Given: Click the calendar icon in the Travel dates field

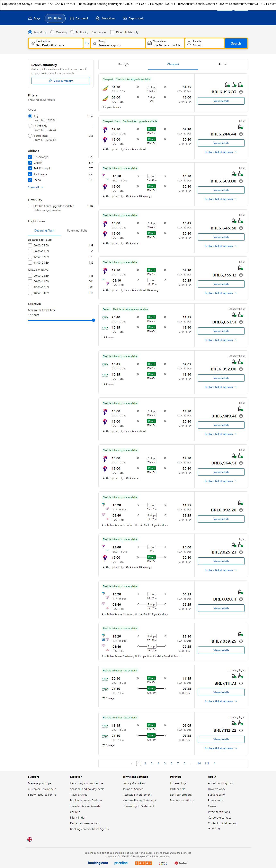Looking at the screenshot, I should pos(149,44).
